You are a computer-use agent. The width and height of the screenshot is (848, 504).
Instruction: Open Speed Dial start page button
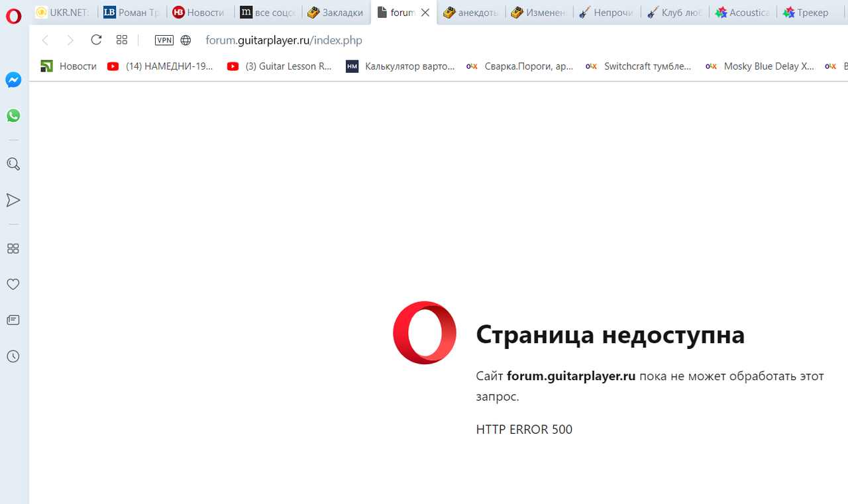[122, 40]
